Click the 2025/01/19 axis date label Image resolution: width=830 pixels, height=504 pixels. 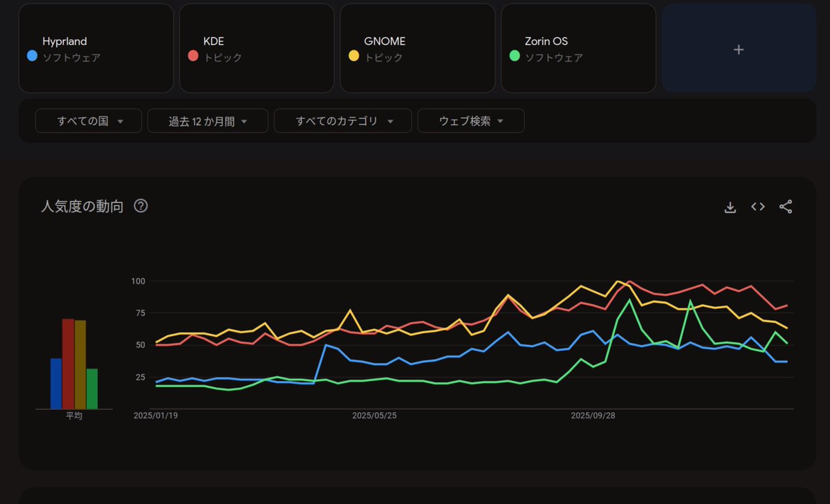156,416
